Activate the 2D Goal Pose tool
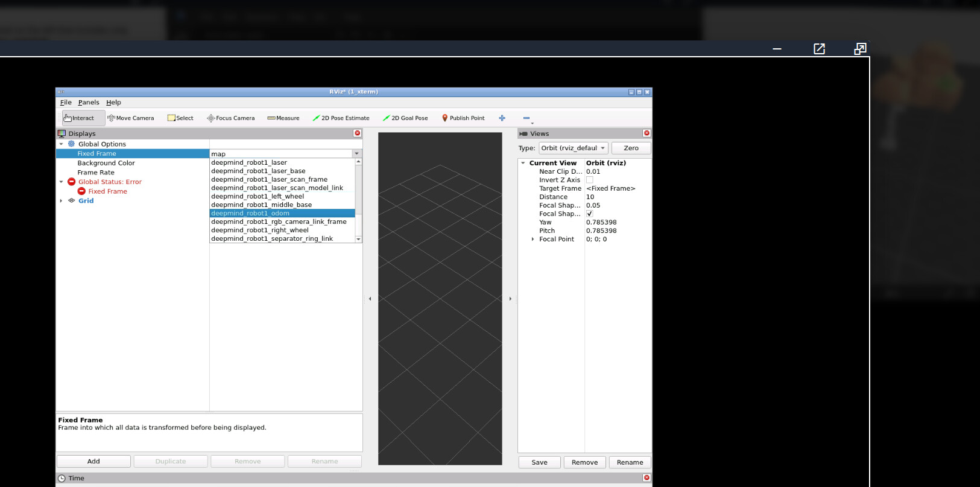 pos(405,118)
